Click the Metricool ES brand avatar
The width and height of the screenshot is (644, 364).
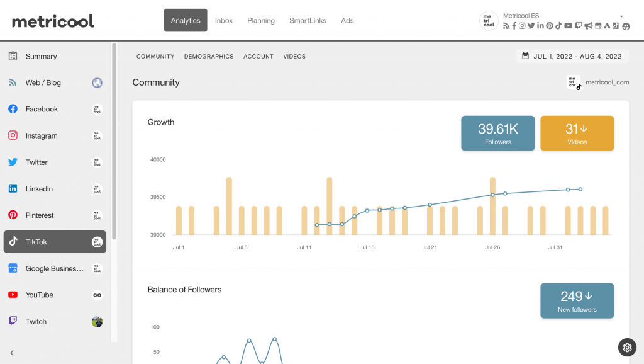coord(489,21)
